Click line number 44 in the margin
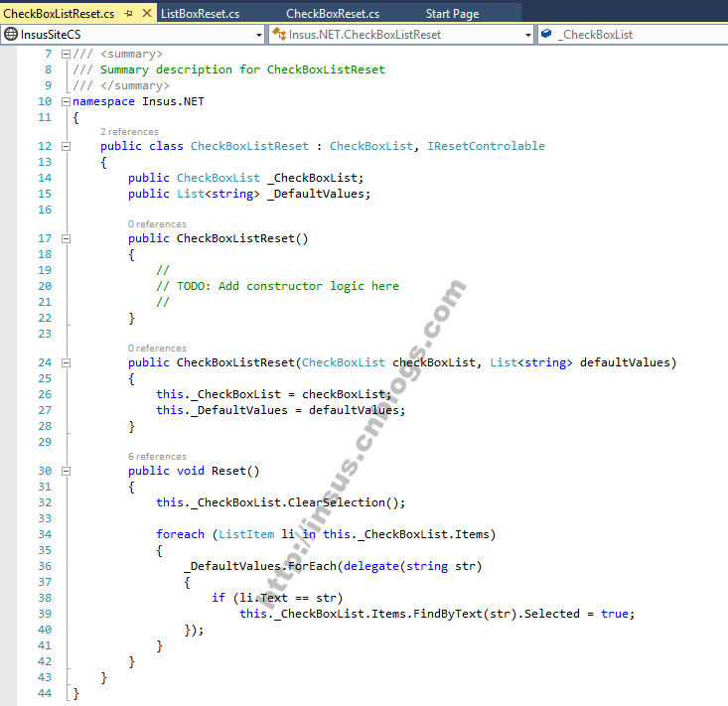This screenshot has height=706, width=728. click(45, 693)
